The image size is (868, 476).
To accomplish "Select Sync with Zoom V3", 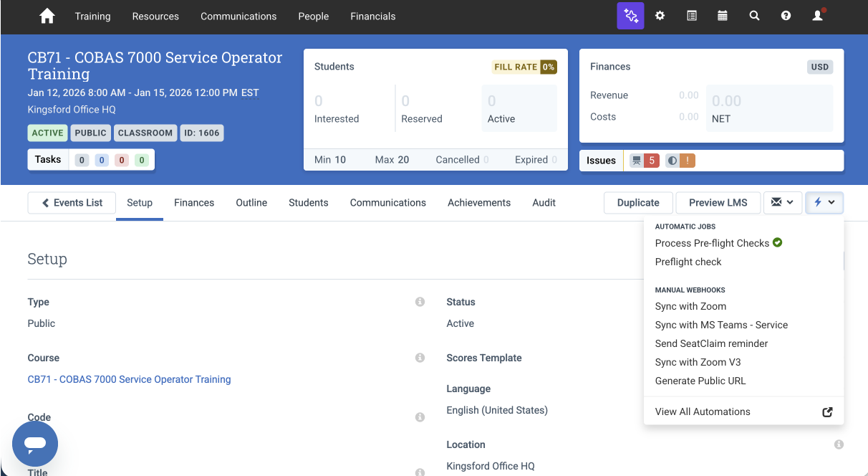I will coord(698,362).
